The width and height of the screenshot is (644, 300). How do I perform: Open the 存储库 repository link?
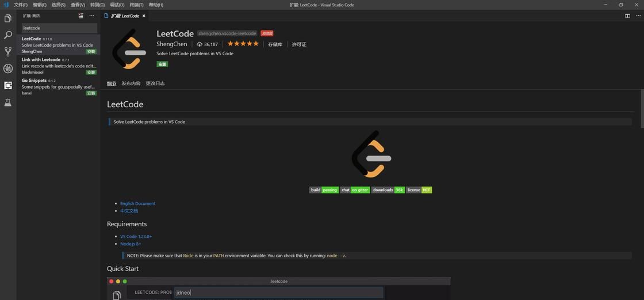click(x=275, y=44)
